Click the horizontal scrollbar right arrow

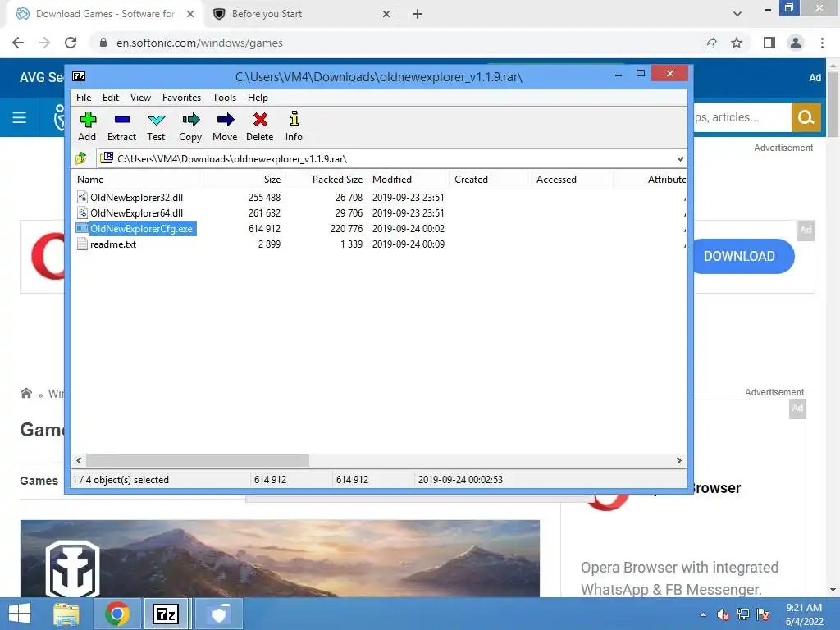pyautogui.click(x=678, y=461)
